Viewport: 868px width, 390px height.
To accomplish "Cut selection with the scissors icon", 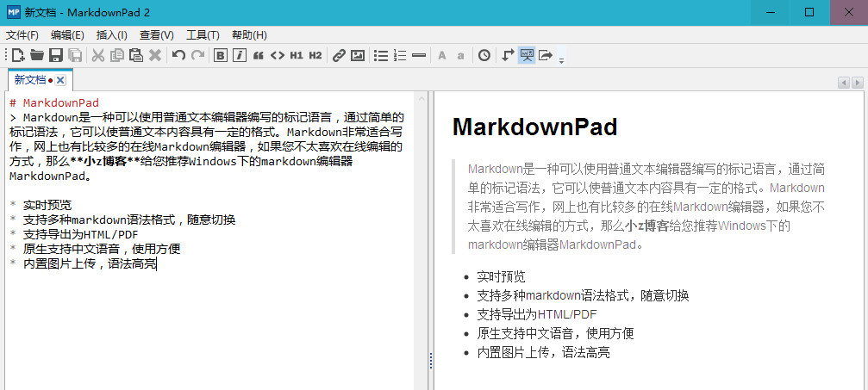I will pyautogui.click(x=98, y=55).
